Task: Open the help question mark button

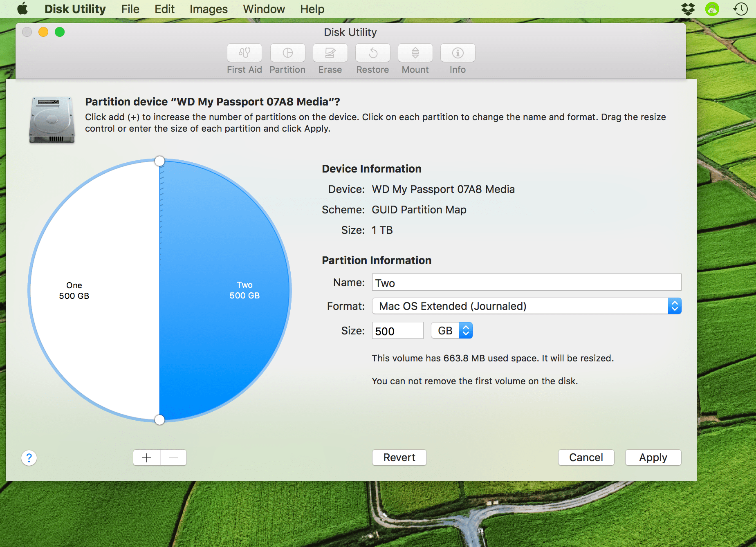Action: (29, 458)
